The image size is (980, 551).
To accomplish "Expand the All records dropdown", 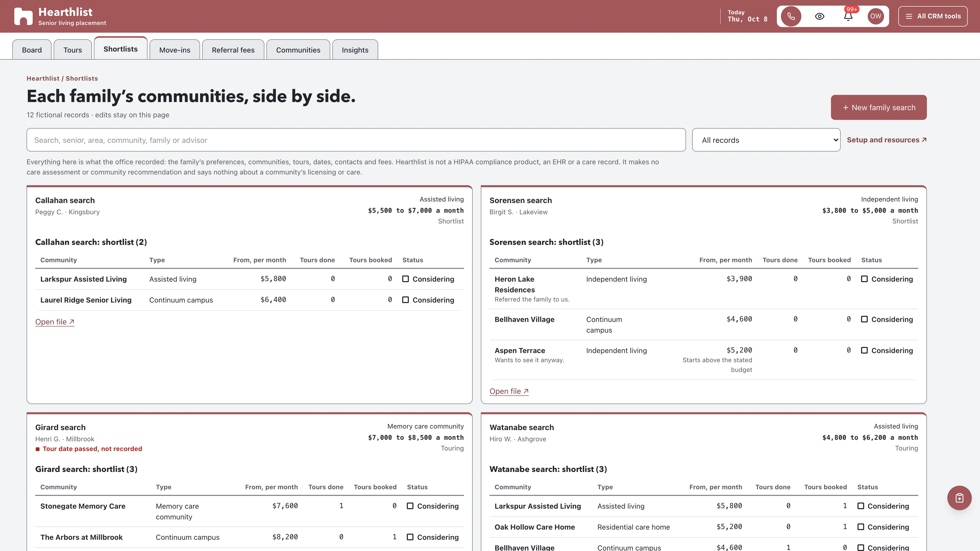I will [x=766, y=140].
